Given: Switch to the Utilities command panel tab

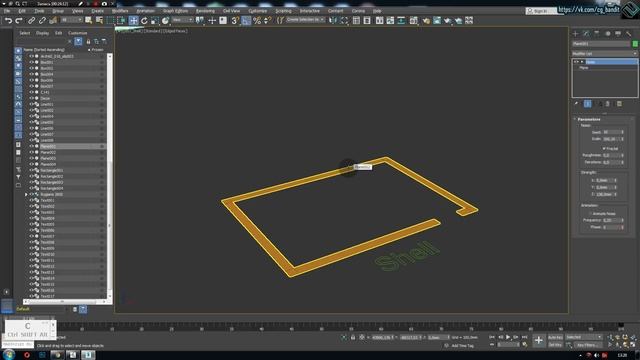Looking at the screenshot, I should click(629, 33).
